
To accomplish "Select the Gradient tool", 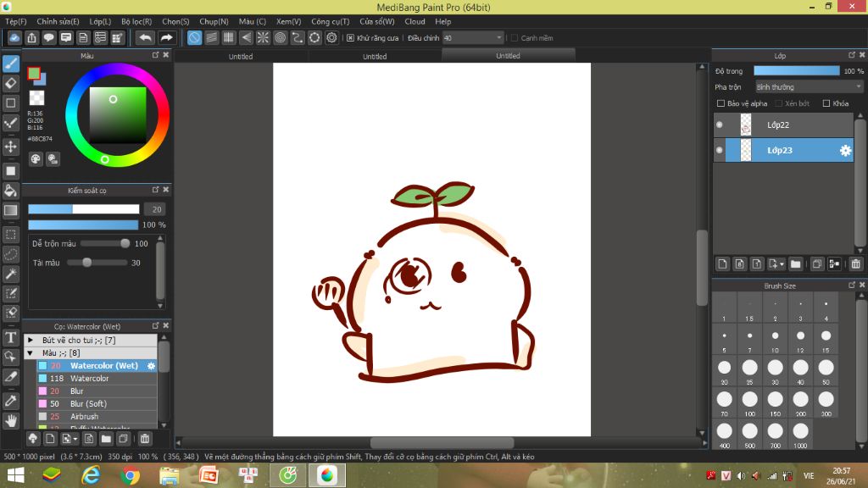I will click(10, 210).
